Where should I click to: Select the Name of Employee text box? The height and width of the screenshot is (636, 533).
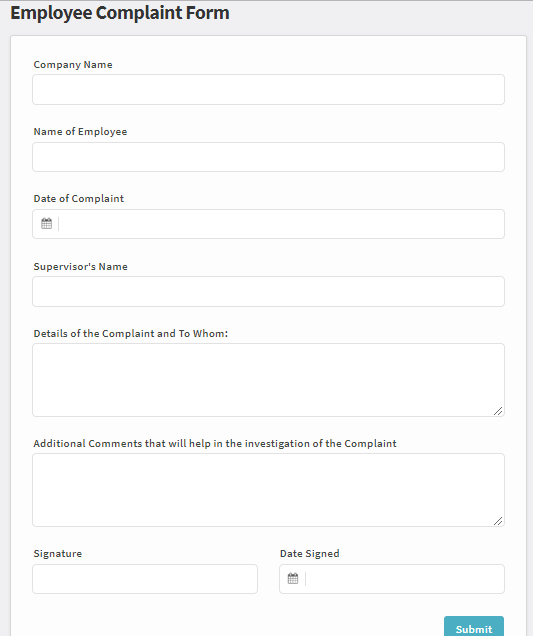(x=269, y=157)
